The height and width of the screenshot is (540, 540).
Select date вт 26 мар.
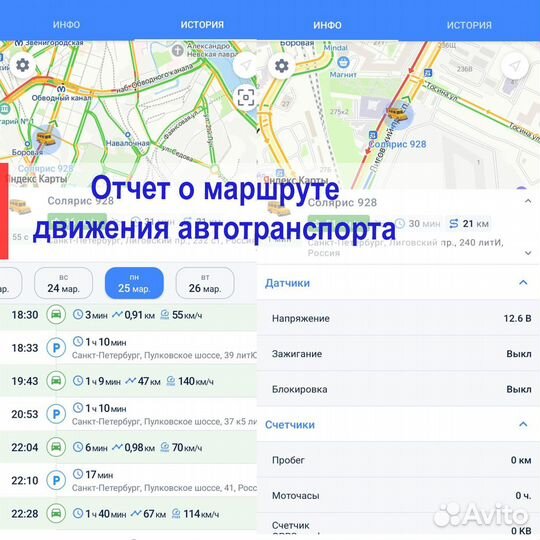pos(205,283)
